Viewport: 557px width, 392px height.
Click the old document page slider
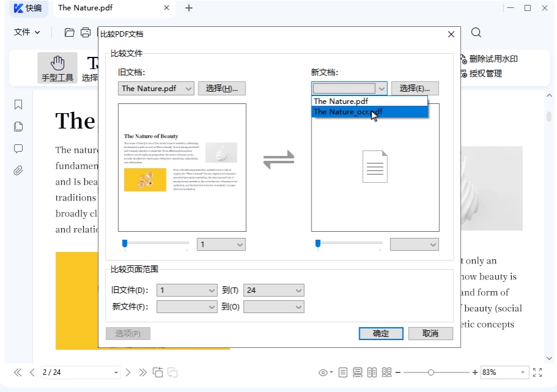click(x=156, y=243)
